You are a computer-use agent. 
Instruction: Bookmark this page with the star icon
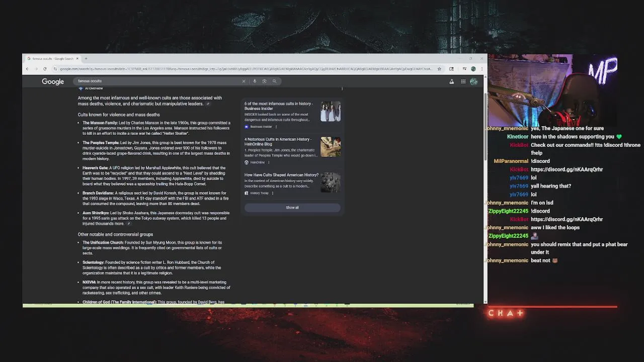click(x=439, y=69)
